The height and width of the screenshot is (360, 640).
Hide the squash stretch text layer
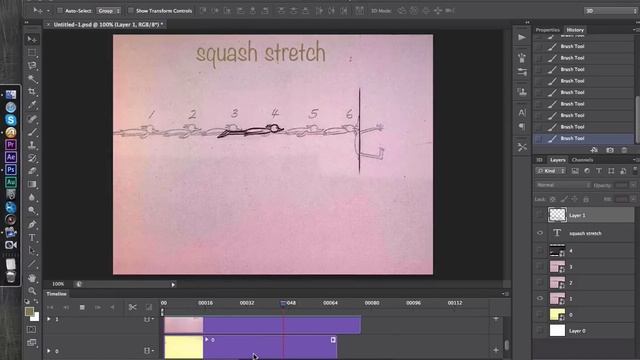tap(540, 233)
